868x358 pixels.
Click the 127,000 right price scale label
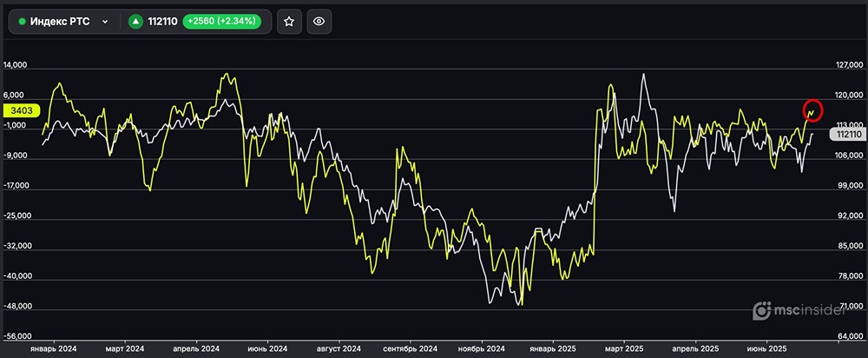click(845, 65)
